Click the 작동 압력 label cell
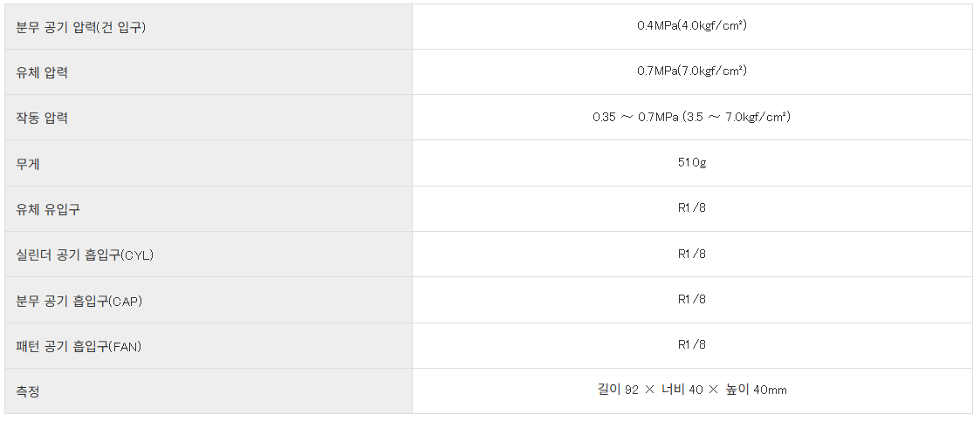980x421 pixels. pos(42,118)
